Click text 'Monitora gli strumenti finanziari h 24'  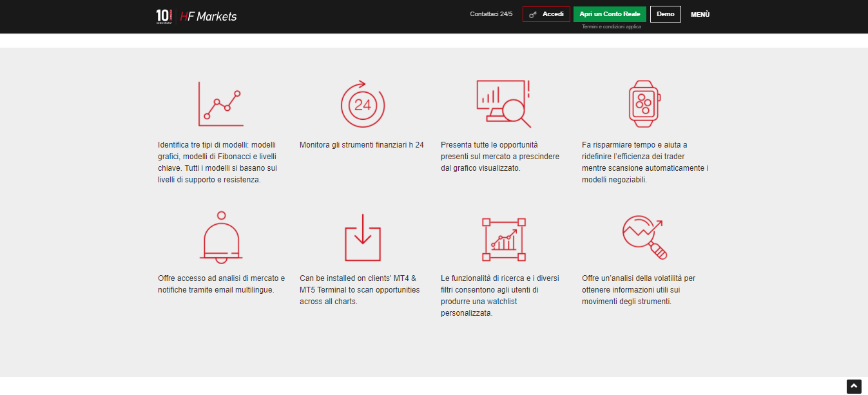362,145
